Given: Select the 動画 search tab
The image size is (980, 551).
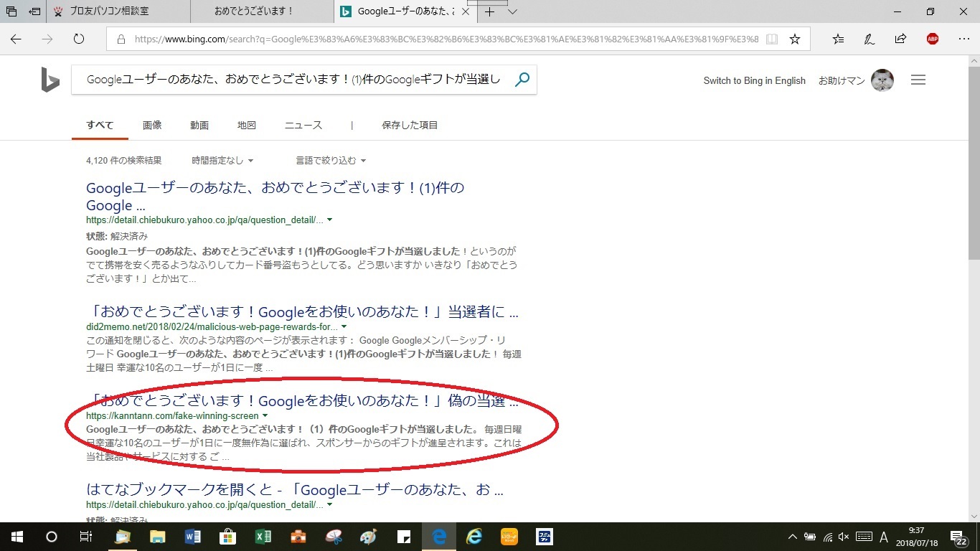Looking at the screenshot, I should click(x=199, y=125).
